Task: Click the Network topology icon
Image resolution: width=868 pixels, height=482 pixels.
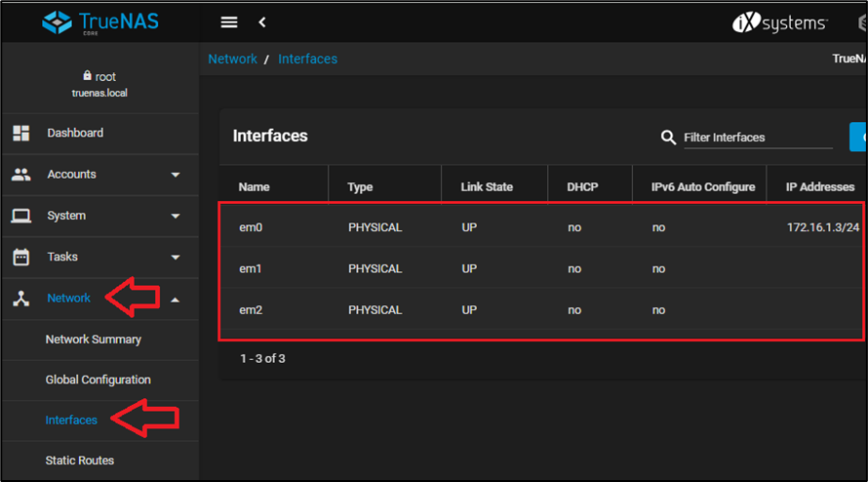Action: click(20, 299)
